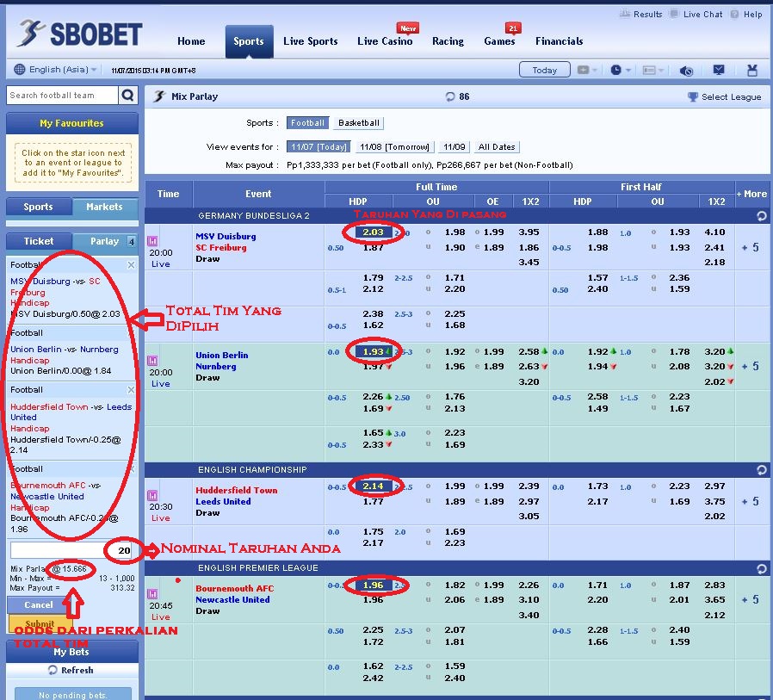Refresh the English Premier League section

(762, 569)
